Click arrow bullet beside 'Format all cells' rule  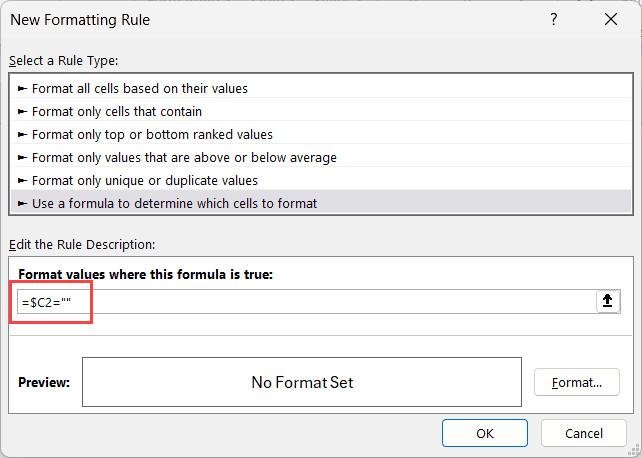point(23,89)
